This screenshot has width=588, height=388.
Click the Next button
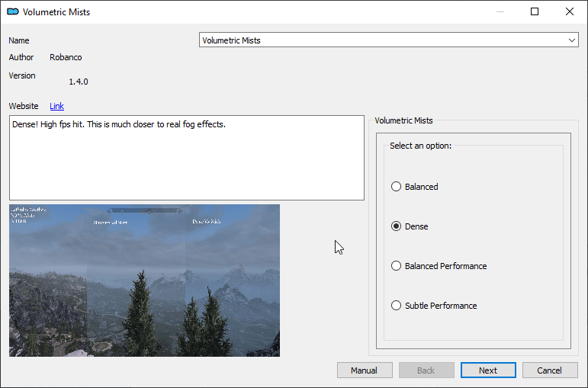pos(488,370)
